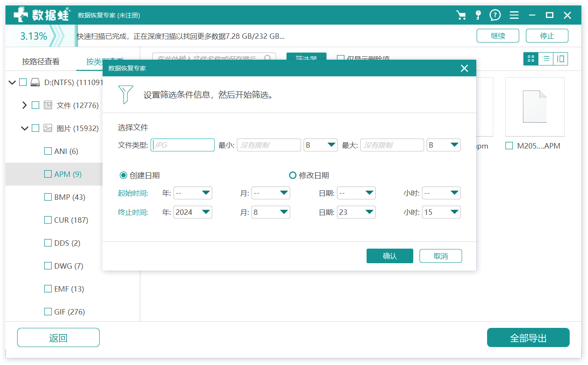Click the 图片 picture type icon
This screenshot has width=588, height=365.
click(48, 128)
